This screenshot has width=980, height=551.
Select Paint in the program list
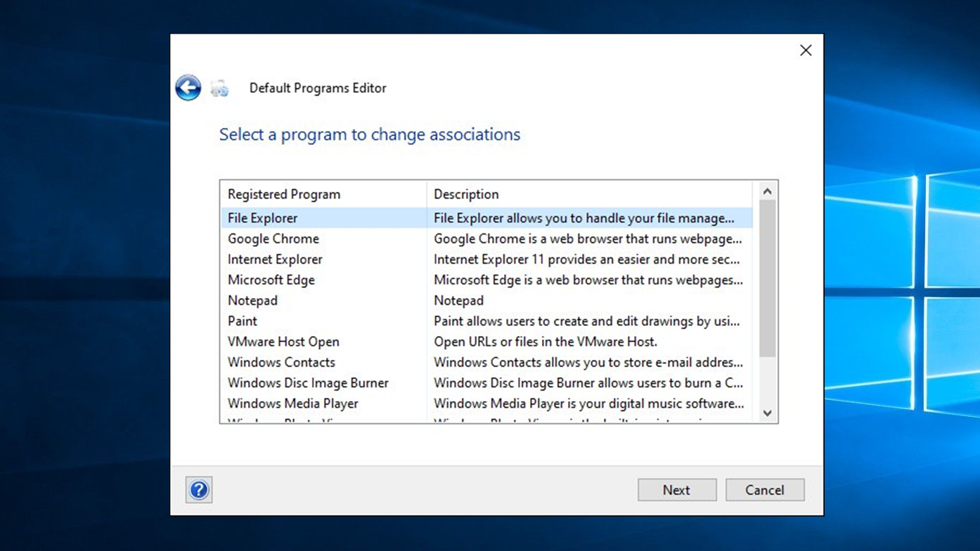tap(243, 321)
